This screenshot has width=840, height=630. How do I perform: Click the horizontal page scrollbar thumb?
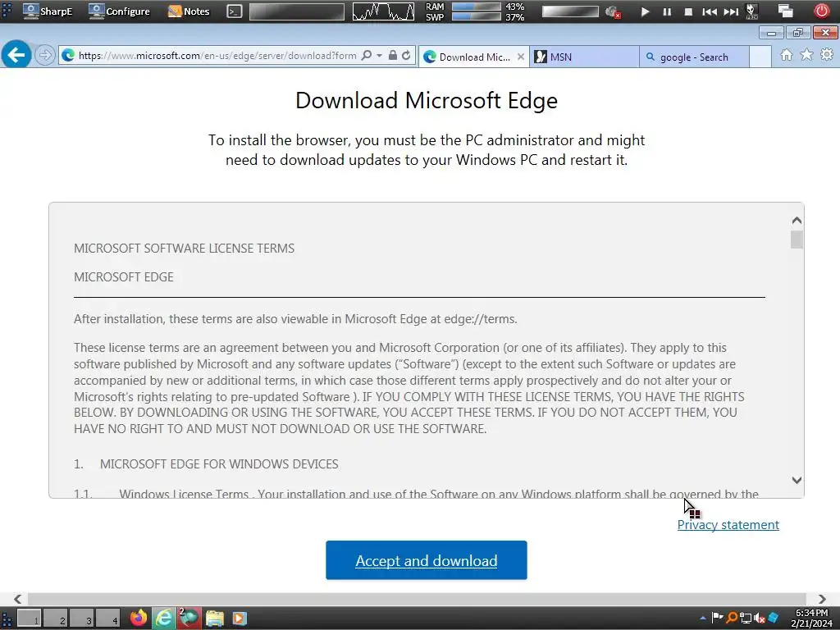click(x=417, y=599)
